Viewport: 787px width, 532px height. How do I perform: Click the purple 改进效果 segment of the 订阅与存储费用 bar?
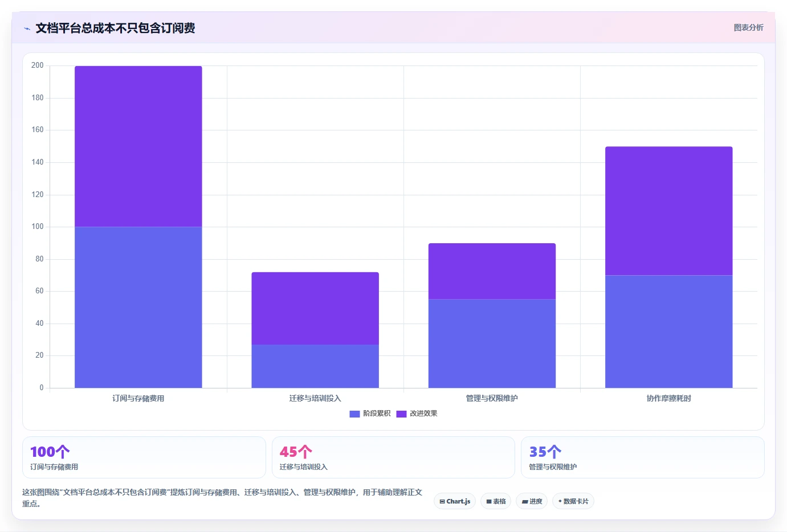[x=138, y=146]
